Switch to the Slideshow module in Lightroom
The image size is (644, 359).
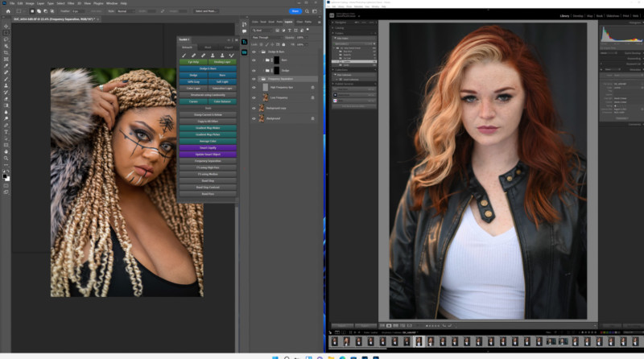[613, 16]
